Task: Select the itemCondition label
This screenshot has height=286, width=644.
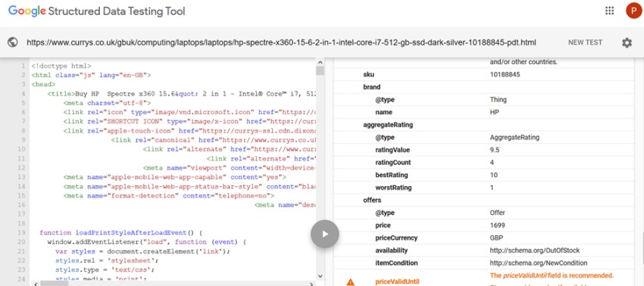Action: [x=396, y=263]
